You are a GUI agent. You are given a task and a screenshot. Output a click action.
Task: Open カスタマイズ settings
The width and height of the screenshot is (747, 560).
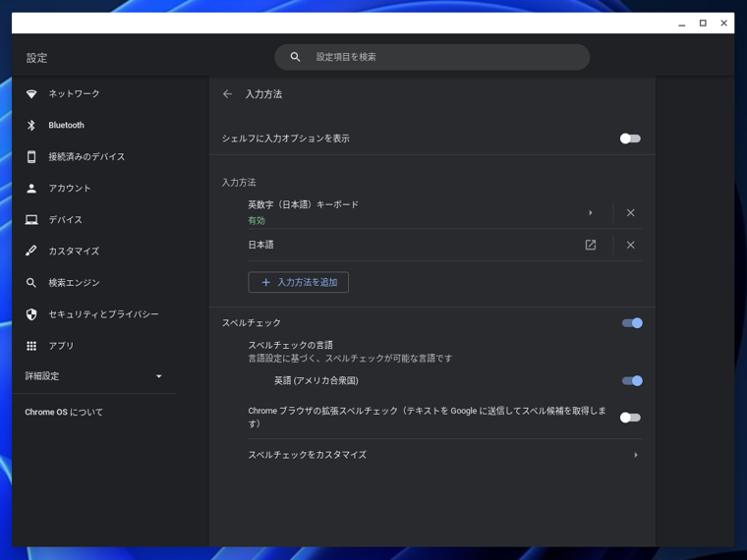tap(74, 251)
